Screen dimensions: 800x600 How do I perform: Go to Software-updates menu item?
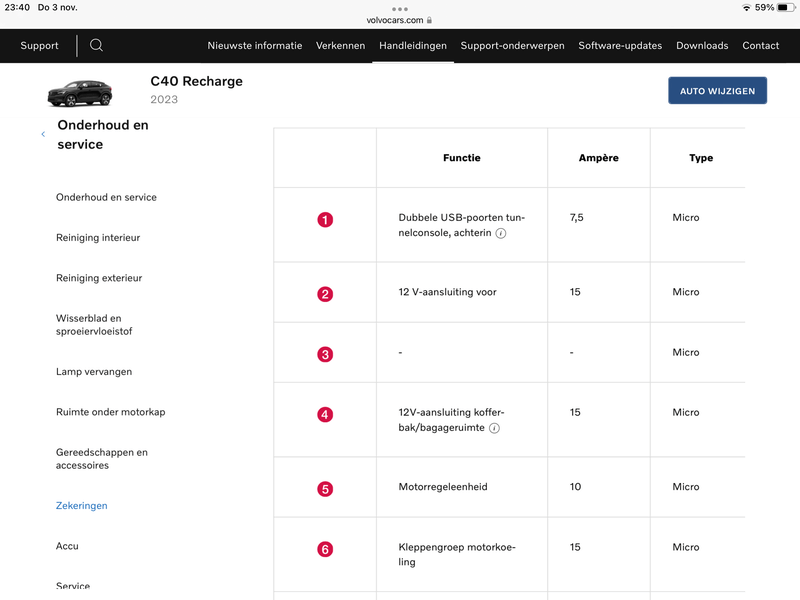[620, 45]
